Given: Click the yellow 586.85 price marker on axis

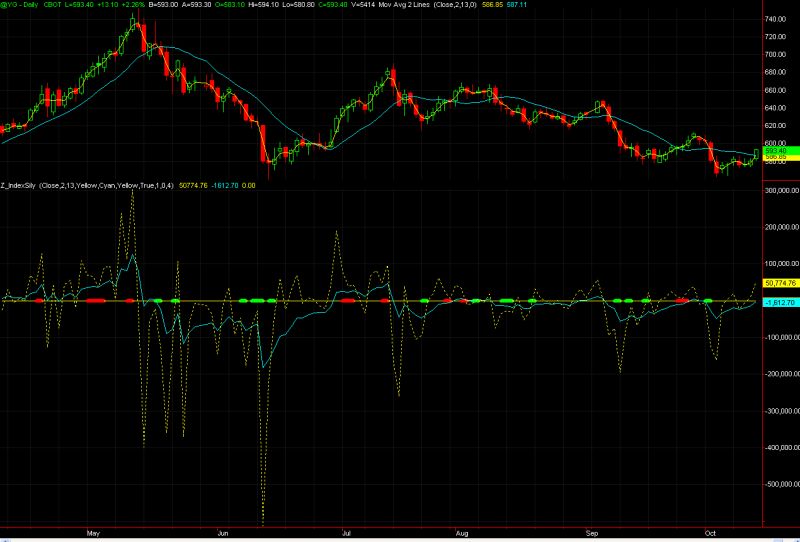Looking at the screenshot, I should coord(781,157).
